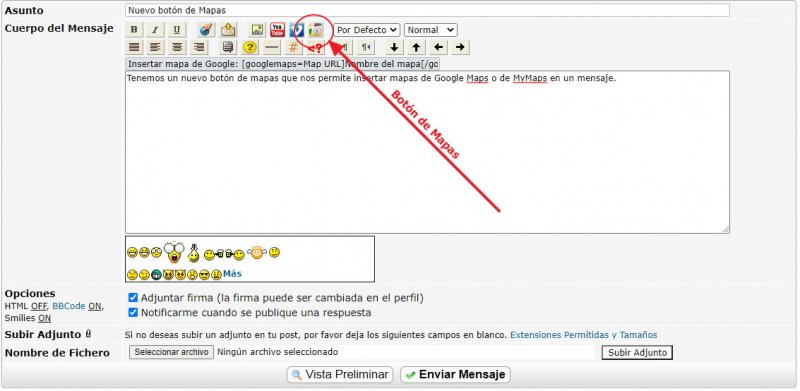Insert horizontal line
Viewport: 800px width, 391px height.
[x=272, y=47]
